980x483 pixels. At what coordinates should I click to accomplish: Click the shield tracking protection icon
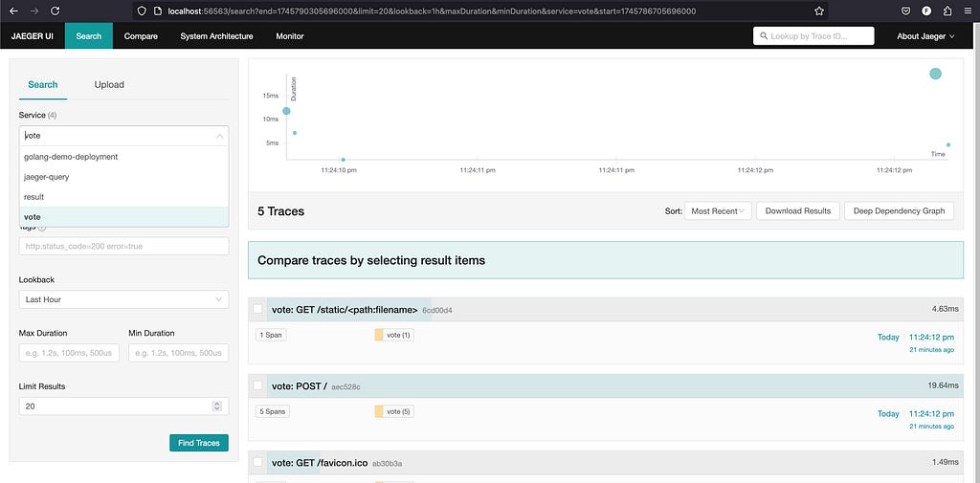click(x=142, y=11)
